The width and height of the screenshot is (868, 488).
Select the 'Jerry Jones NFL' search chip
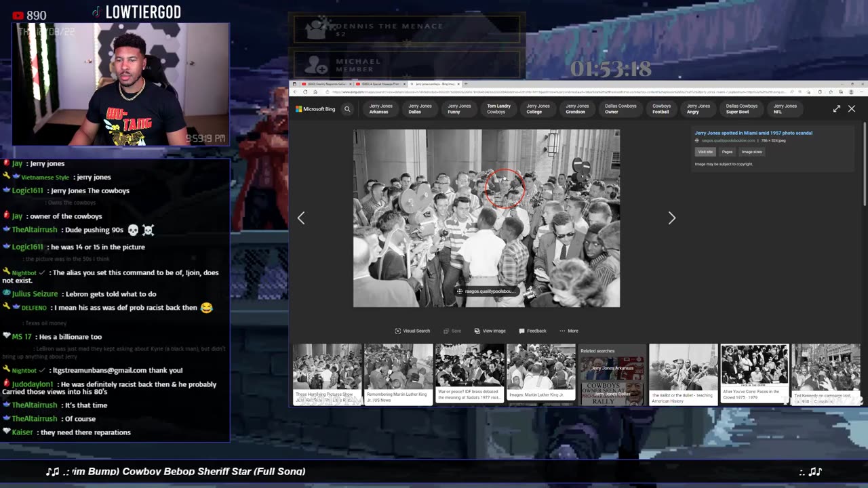[785, 108]
